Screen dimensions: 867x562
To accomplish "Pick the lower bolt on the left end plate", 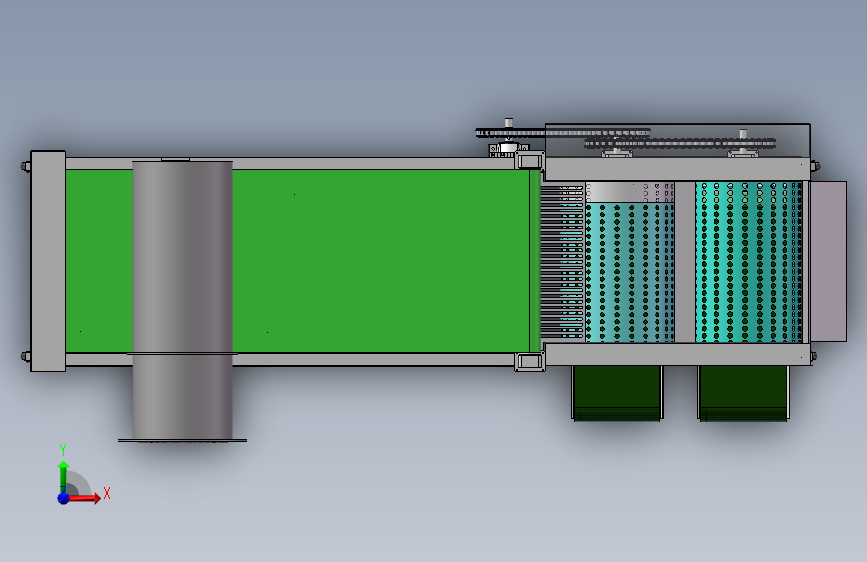I will pyautogui.click(x=25, y=356).
